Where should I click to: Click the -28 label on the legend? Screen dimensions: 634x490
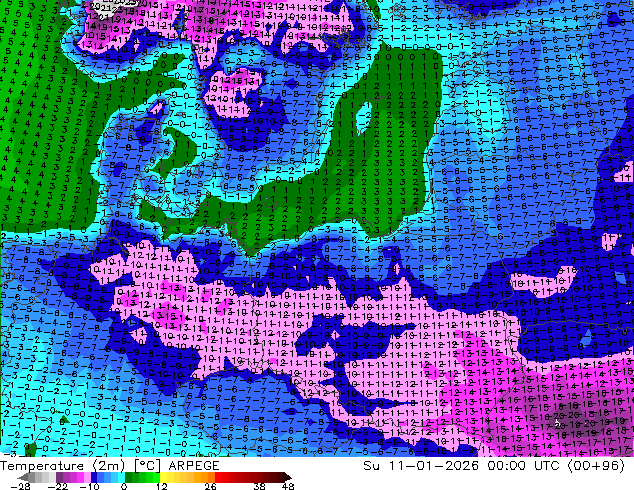click(20, 486)
